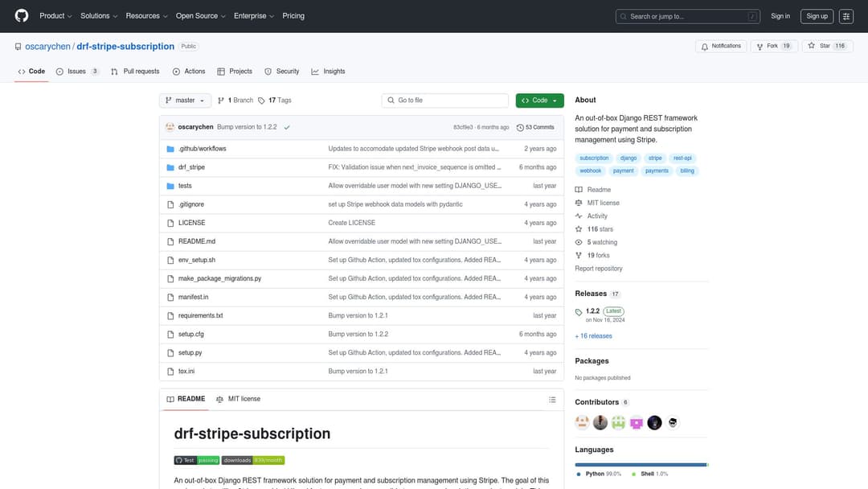Click the Activity pulse icon in About

(x=579, y=216)
